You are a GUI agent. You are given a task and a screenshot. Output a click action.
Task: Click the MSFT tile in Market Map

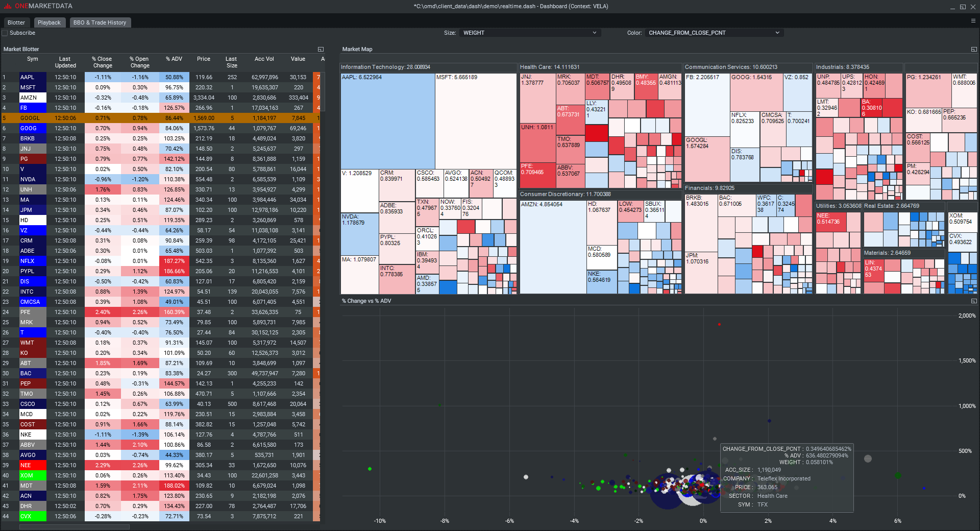476,121
